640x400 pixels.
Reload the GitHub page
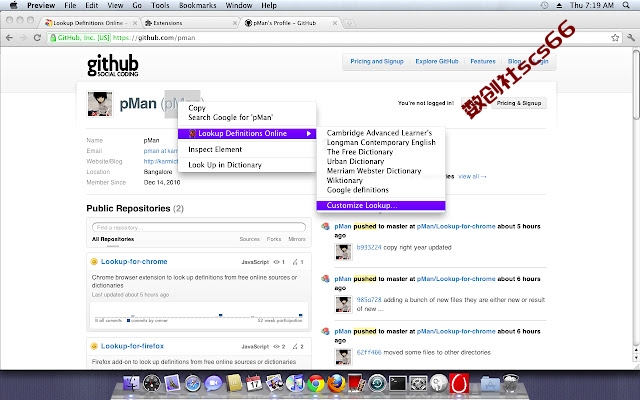tap(37, 38)
